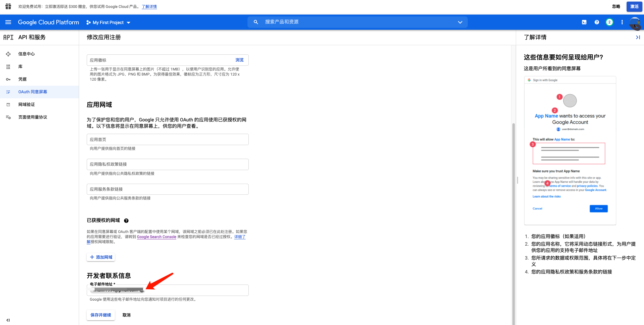Select OAuth 同意屏幕 menu item
The width and height of the screenshot is (644, 325).
click(x=39, y=92)
